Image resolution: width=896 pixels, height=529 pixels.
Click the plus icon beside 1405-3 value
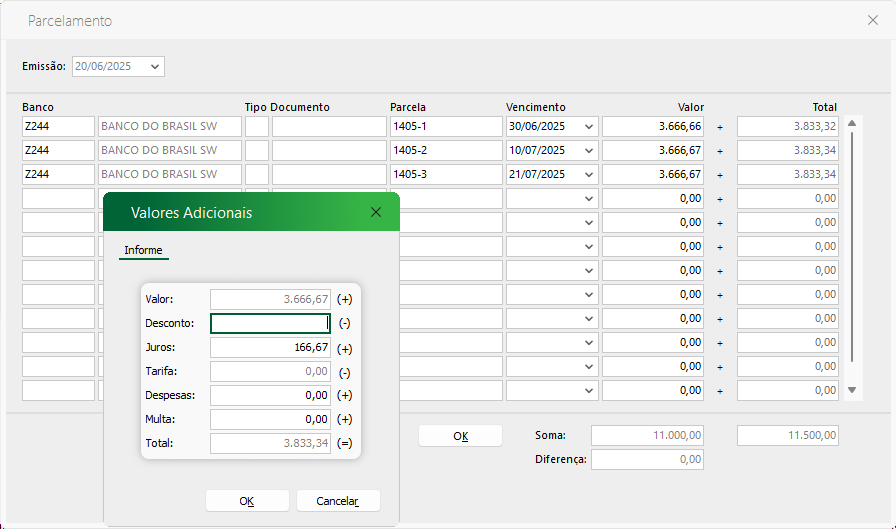pyautogui.click(x=719, y=175)
